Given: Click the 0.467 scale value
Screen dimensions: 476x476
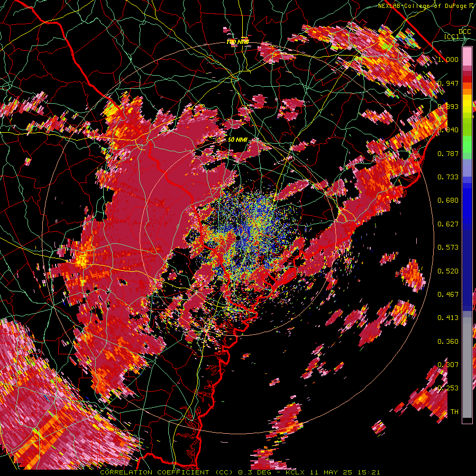Looking at the screenshot, I should [448, 294].
